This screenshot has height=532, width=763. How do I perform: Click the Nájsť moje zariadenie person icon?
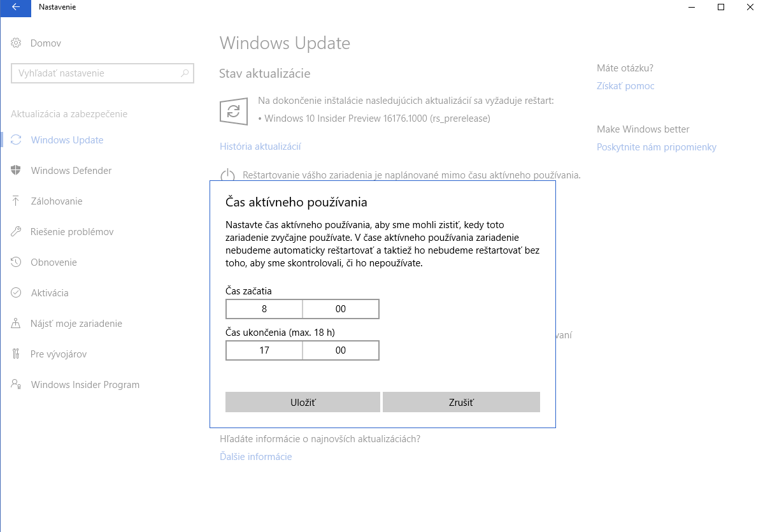[x=16, y=323]
